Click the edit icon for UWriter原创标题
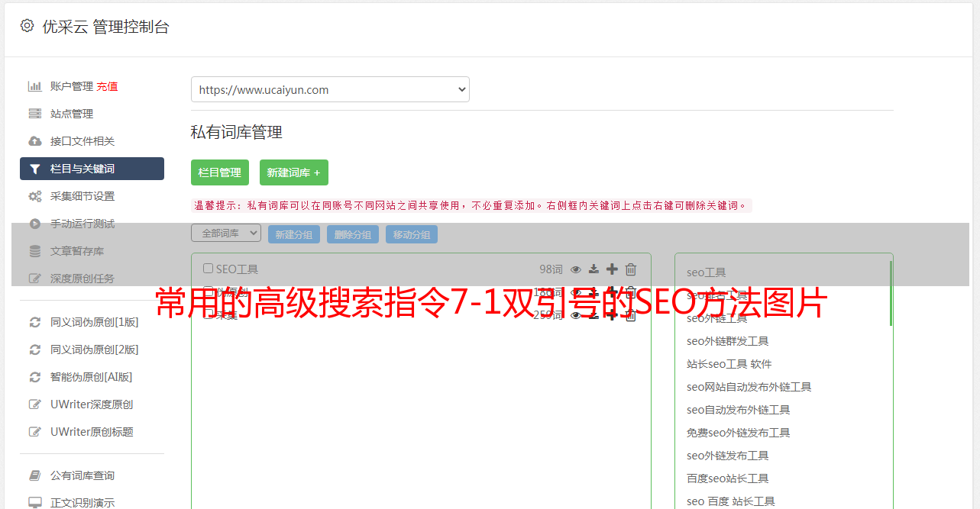The width and height of the screenshot is (980, 509). [x=35, y=432]
